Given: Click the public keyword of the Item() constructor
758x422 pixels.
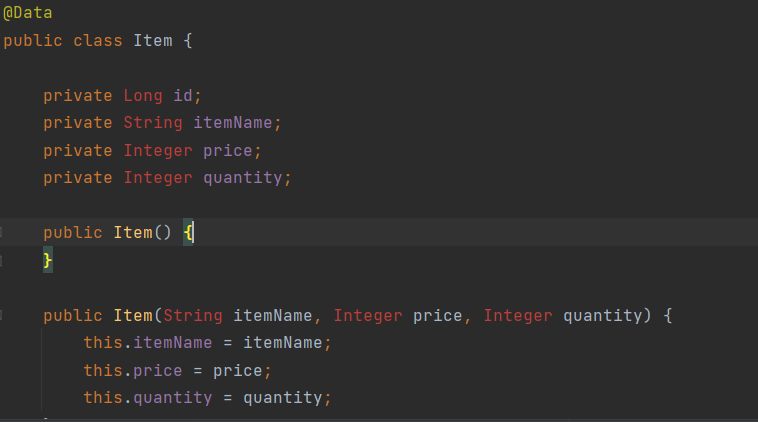Looking at the screenshot, I should (x=73, y=233).
